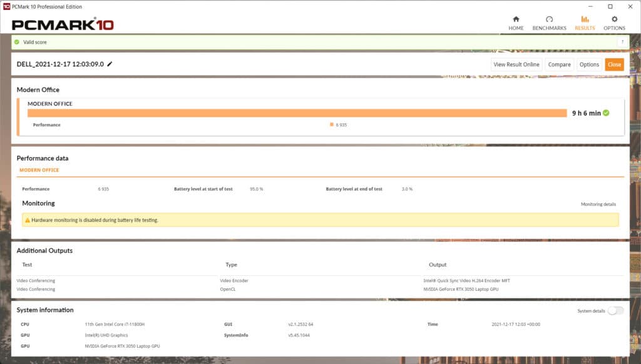Close the PCMark 10 window from title bar

[x=630, y=6]
